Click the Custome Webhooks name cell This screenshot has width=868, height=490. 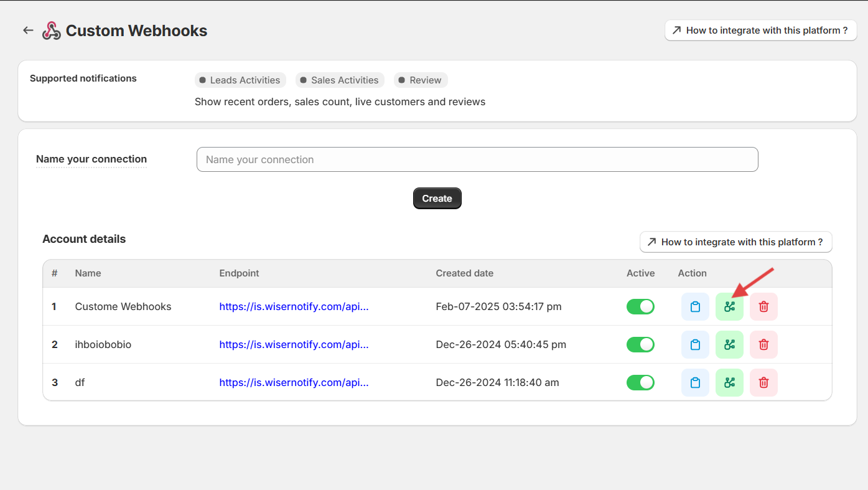tap(123, 306)
